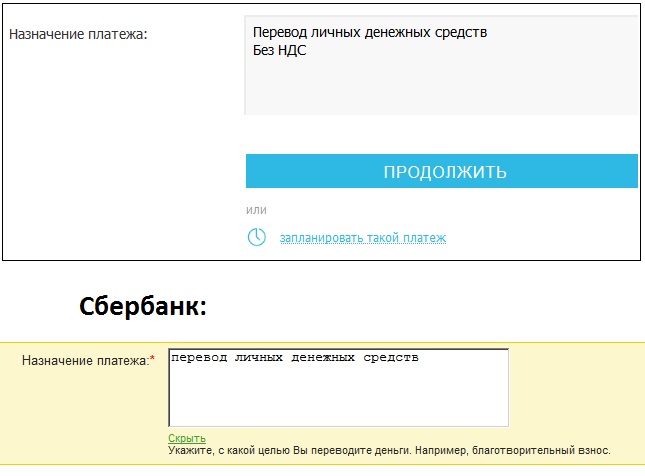Click the clock icon beside the schedule link

coord(257,237)
